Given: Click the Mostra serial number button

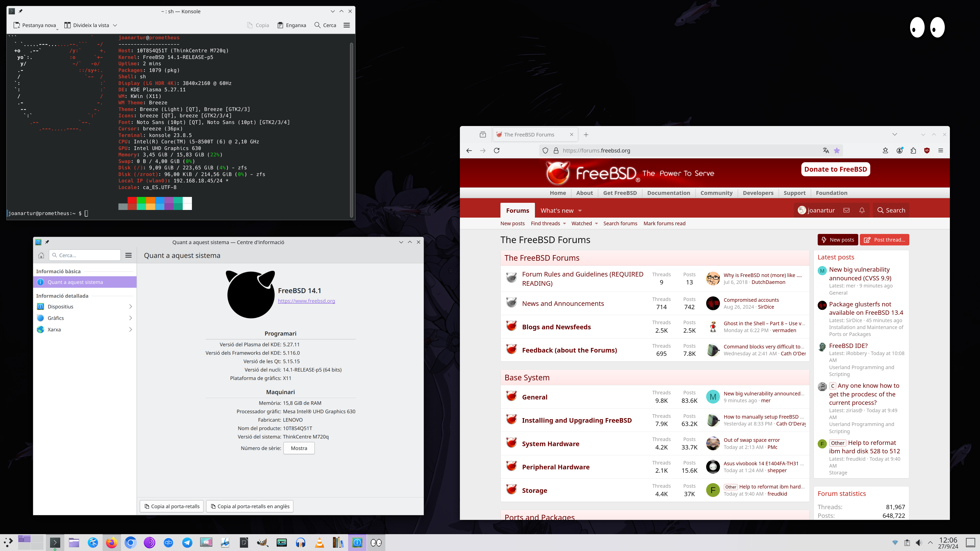Looking at the screenshot, I should pyautogui.click(x=299, y=448).
